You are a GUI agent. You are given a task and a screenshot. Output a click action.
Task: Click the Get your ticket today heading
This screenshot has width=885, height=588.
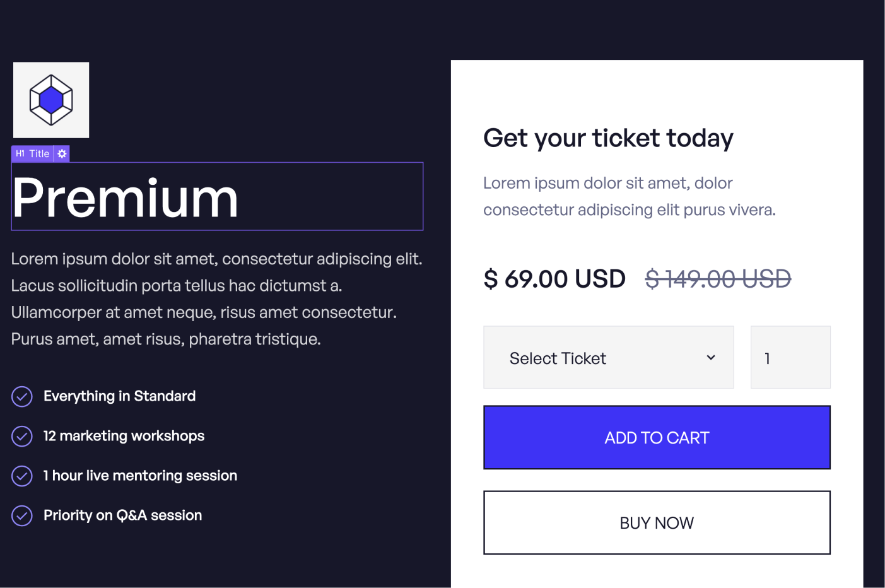click(608, 138)
